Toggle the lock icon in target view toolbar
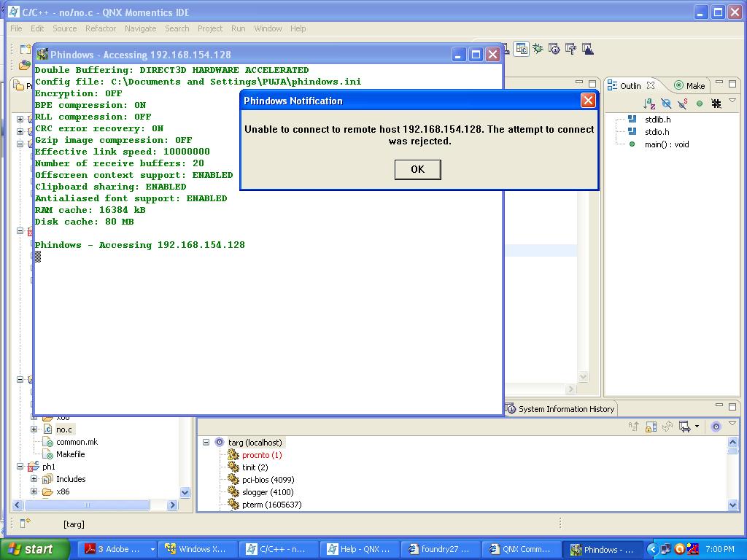This screenshot has width=747, height=560. 650,427
